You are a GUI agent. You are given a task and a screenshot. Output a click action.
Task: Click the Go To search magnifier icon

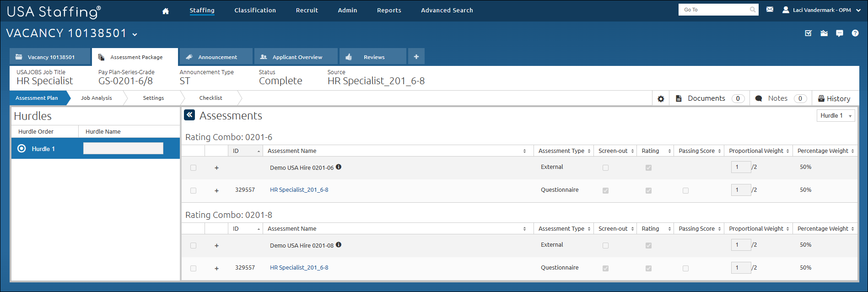tap(753, 10)
